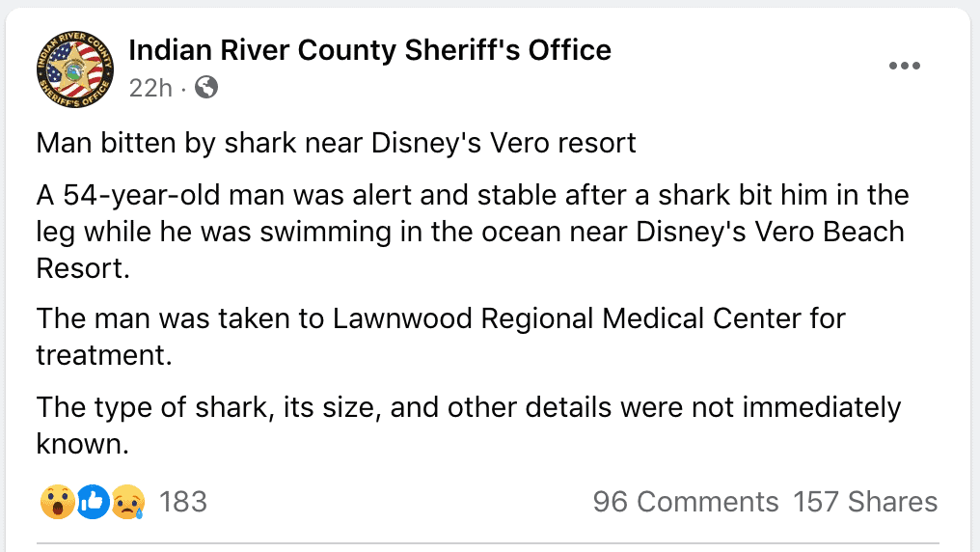Click the globe public privacy icon
The image size is (980, 552).
pyautogui.click(x=206, y=88)
